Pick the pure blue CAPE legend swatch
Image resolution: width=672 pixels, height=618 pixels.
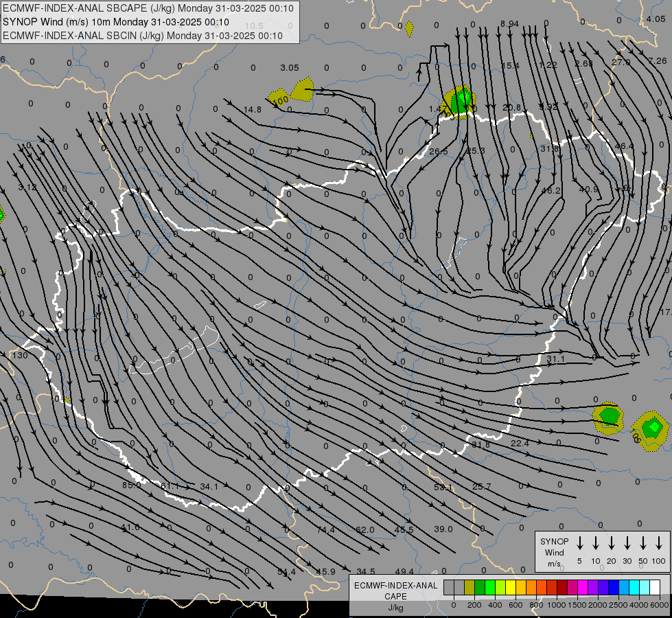[613, 588]
